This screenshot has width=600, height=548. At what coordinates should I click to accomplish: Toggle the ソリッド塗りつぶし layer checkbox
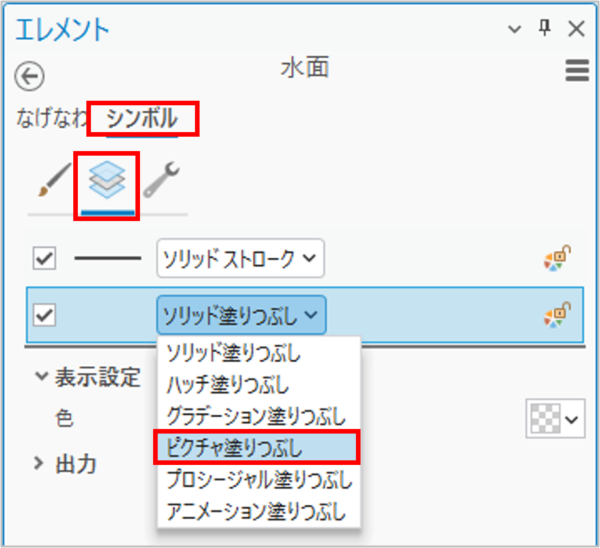coord(44,315)
